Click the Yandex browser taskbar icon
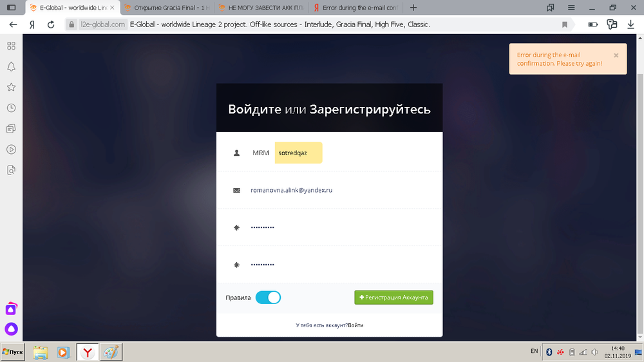This screenshot has height=362, width=644. coord(88,352)
